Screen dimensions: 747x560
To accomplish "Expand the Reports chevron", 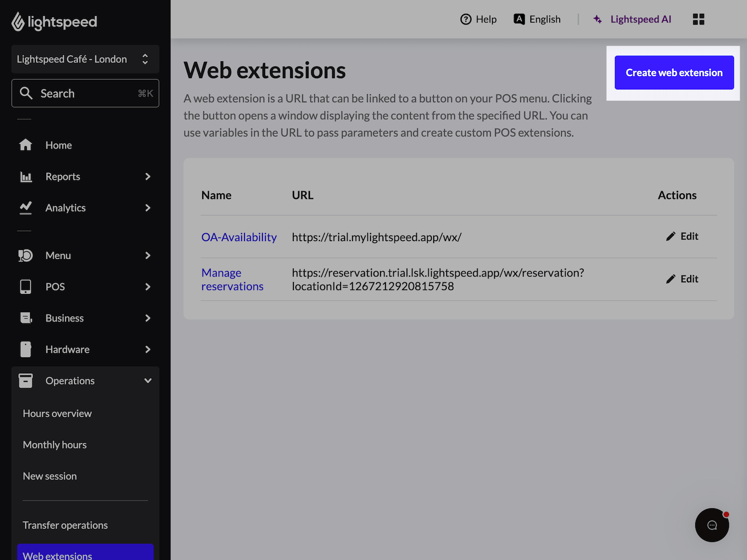I will click(148, 176).
